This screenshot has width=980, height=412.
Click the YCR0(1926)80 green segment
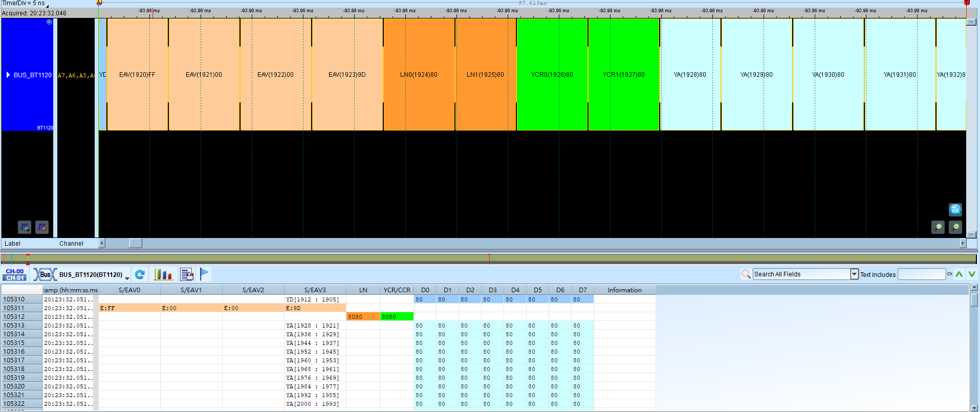click(552, 75)
